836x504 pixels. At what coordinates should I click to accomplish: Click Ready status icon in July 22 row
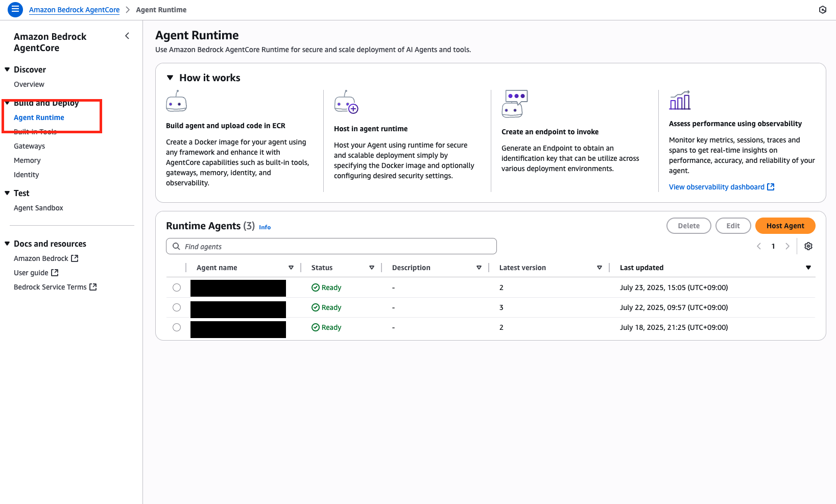[316, 307]
